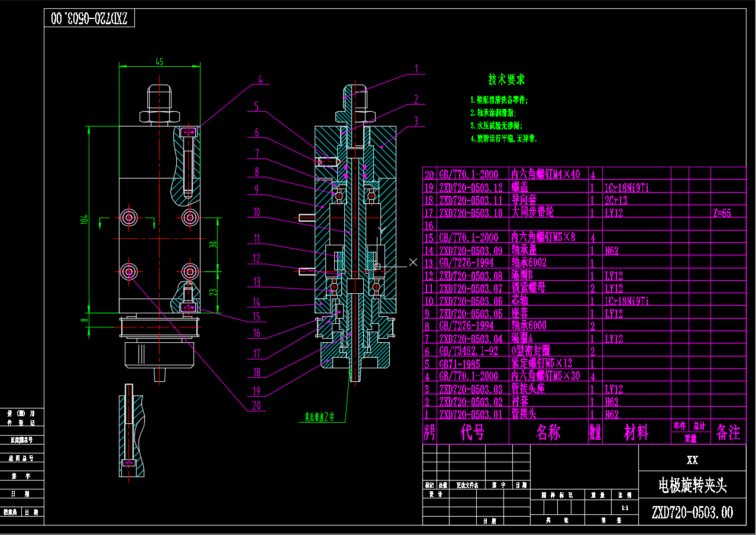Click drawing number ZXD720-0503.00 in title block
Viewport: 756px width, 535px height.
(692, 512)
